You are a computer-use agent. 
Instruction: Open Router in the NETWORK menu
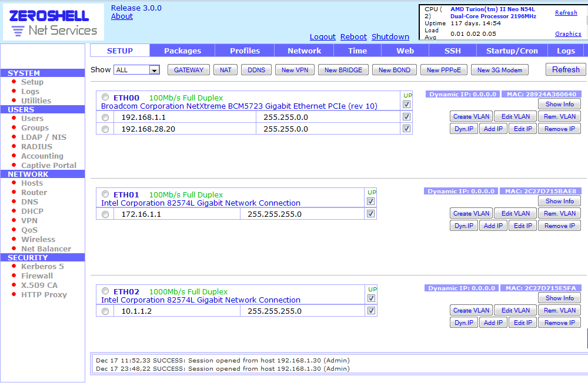click(x=34, y=192)
